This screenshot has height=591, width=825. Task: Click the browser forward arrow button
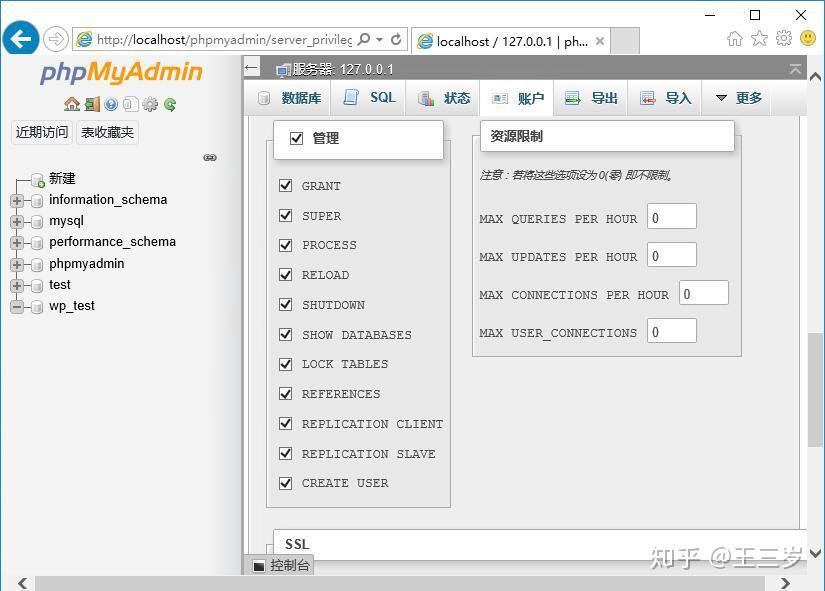coord(55,39)
